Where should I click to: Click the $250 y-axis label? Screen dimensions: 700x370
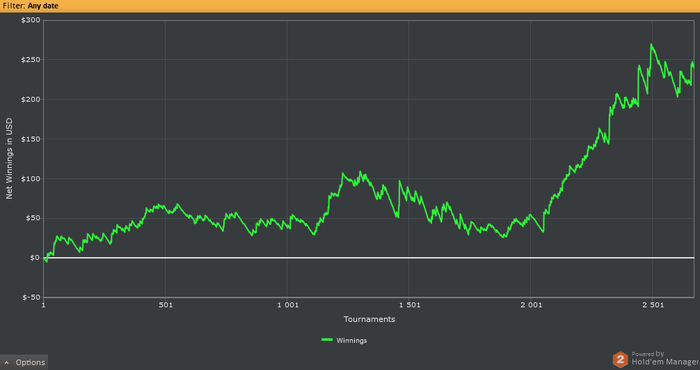click(30, 60)
